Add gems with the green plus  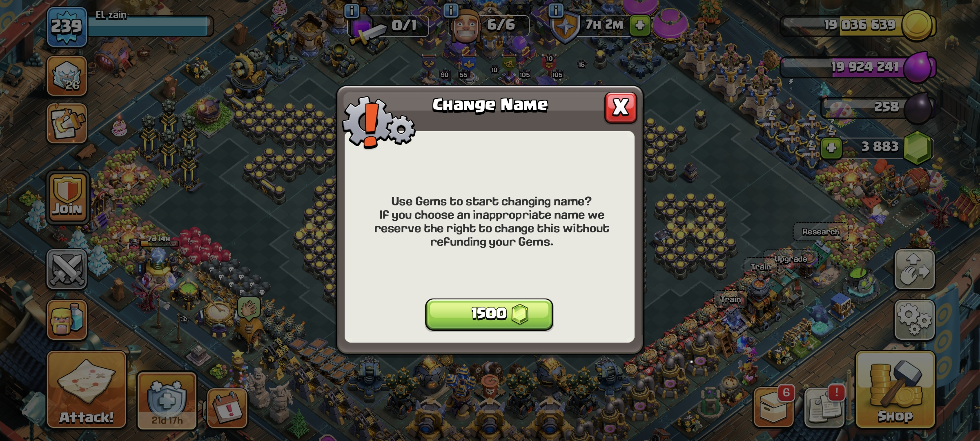pyautogui.click(x=831, y=148)
